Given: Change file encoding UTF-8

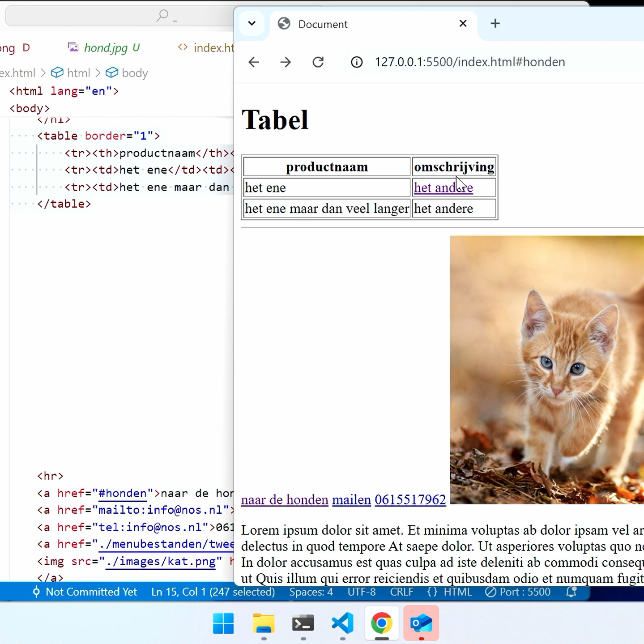Looking at the screenshot, I should click(x=362, y=592).
